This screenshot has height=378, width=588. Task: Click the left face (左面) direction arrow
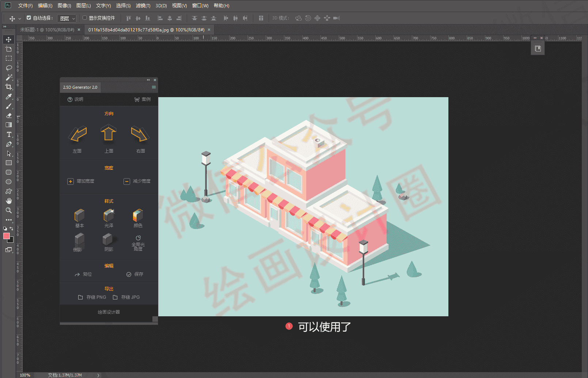point(77,134)
